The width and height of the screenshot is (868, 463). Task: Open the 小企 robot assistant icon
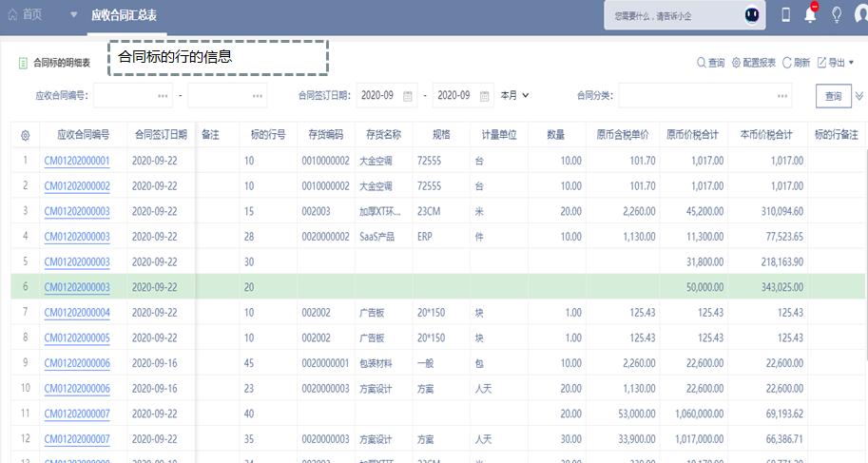click(752, 15)
